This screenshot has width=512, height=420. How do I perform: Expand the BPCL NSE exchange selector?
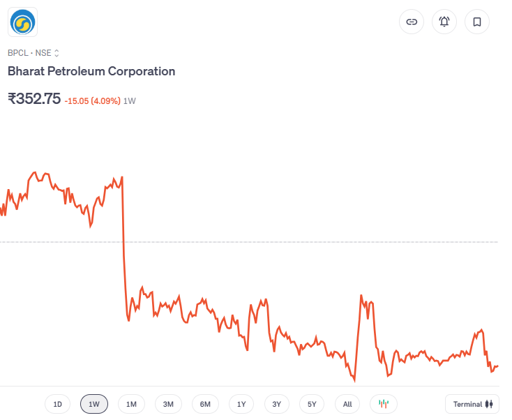click(x=57, y=52)
